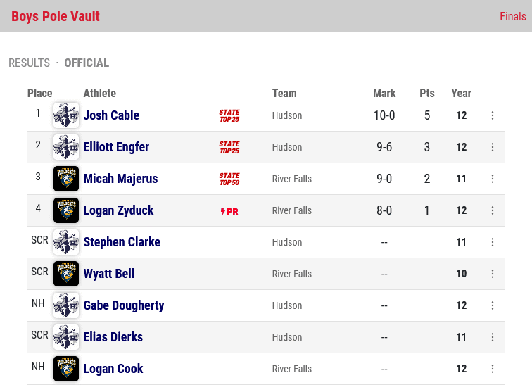532x392 pixels.
Task: Click State Top 25 badge for Elliott Engfer
Action: tap(229, 147)
